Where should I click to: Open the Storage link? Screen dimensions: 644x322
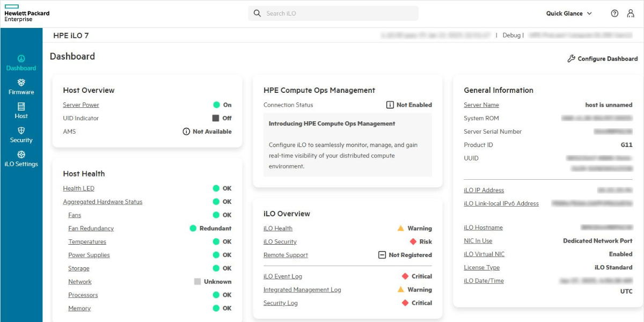[x=79, y=268]
